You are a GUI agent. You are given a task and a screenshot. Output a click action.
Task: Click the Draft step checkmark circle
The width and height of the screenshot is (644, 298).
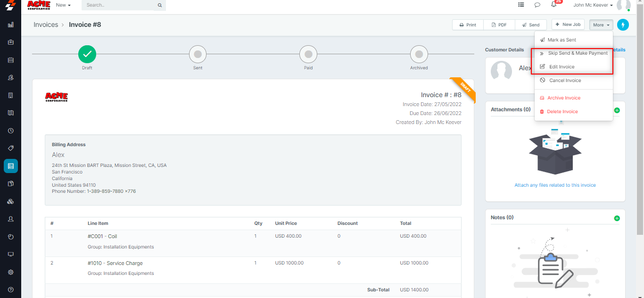point(87,54)
